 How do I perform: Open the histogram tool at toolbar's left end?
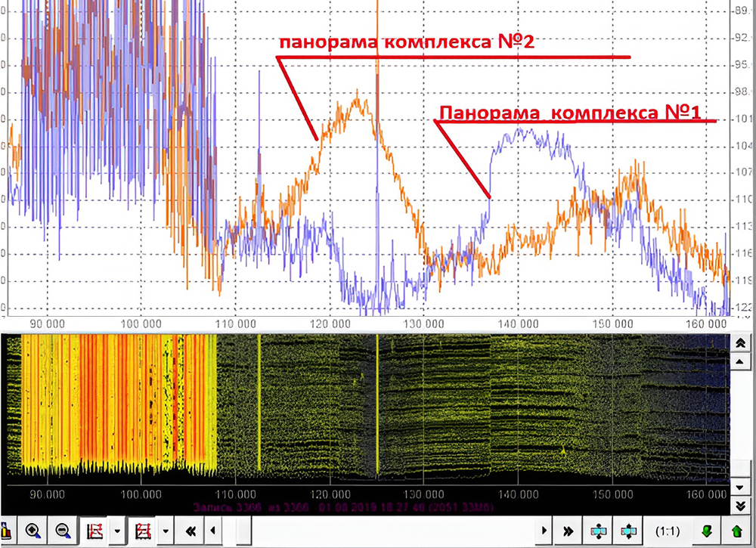pyautogui.click(x=8, y=531)
